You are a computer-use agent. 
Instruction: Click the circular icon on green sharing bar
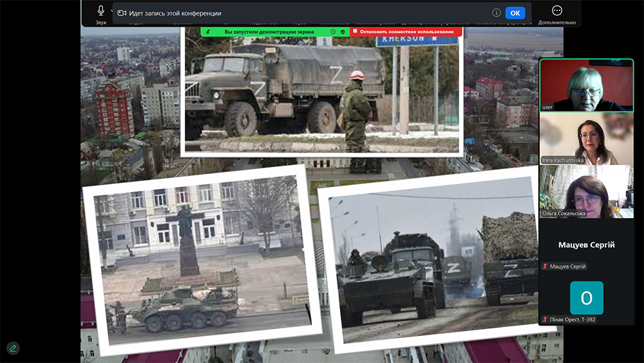click(x=333, y=31)
